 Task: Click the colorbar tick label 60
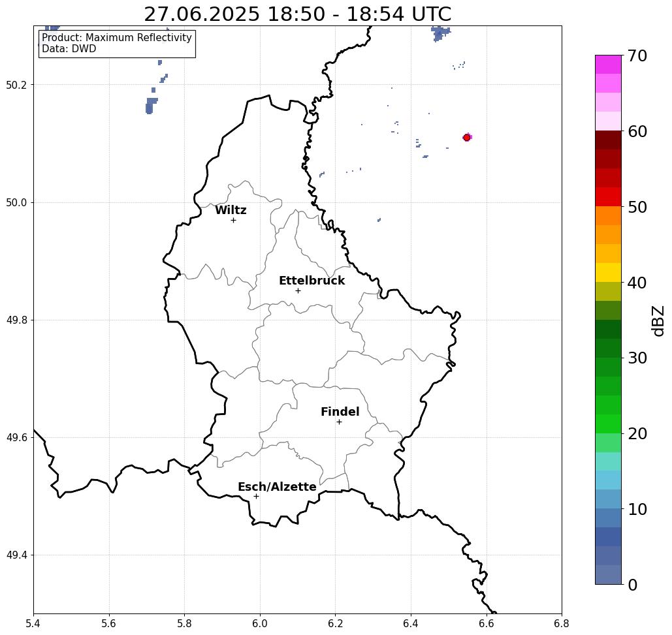point(637,131)
